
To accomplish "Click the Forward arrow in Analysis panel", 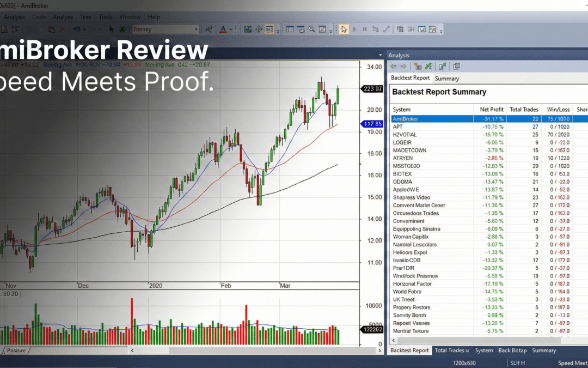I will tap(403, 67).
